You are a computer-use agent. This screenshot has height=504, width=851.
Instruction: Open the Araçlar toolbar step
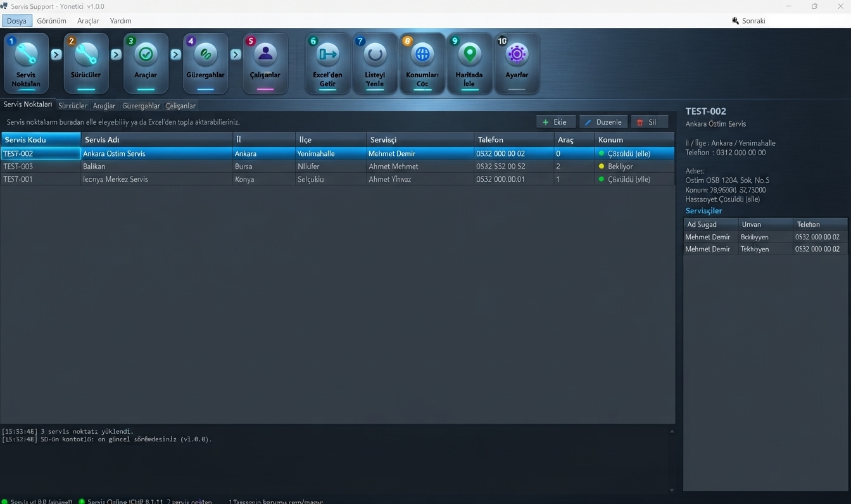[x=146, y=63]
